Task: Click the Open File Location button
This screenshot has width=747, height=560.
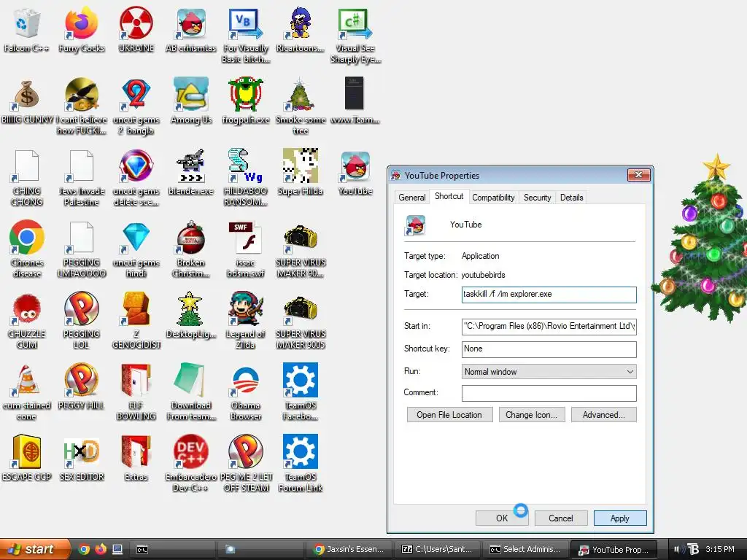Action: coord(449,415)
